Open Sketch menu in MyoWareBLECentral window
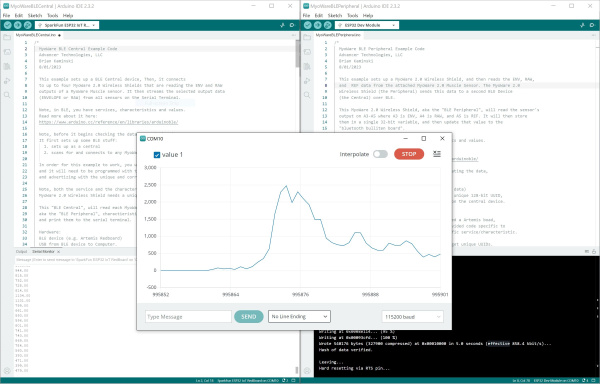The height and width of the screenshot is (384, 600). (x=35, y=15)
